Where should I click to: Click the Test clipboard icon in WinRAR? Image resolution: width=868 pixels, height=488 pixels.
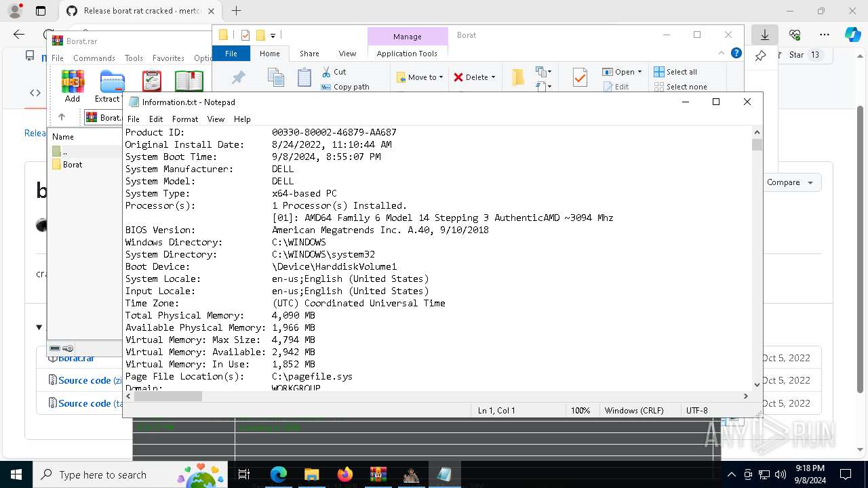[152, 81]
